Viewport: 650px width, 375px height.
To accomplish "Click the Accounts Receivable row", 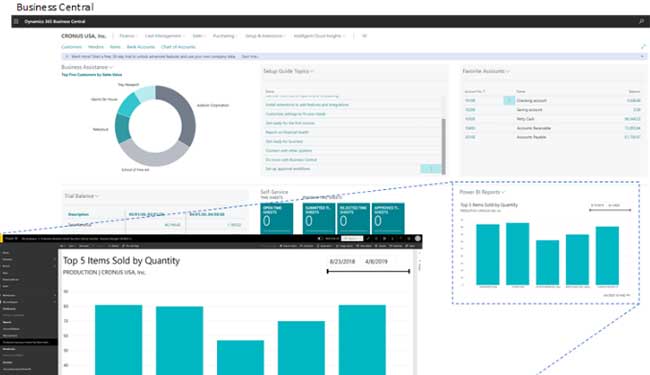I will [x=553, y=128].
